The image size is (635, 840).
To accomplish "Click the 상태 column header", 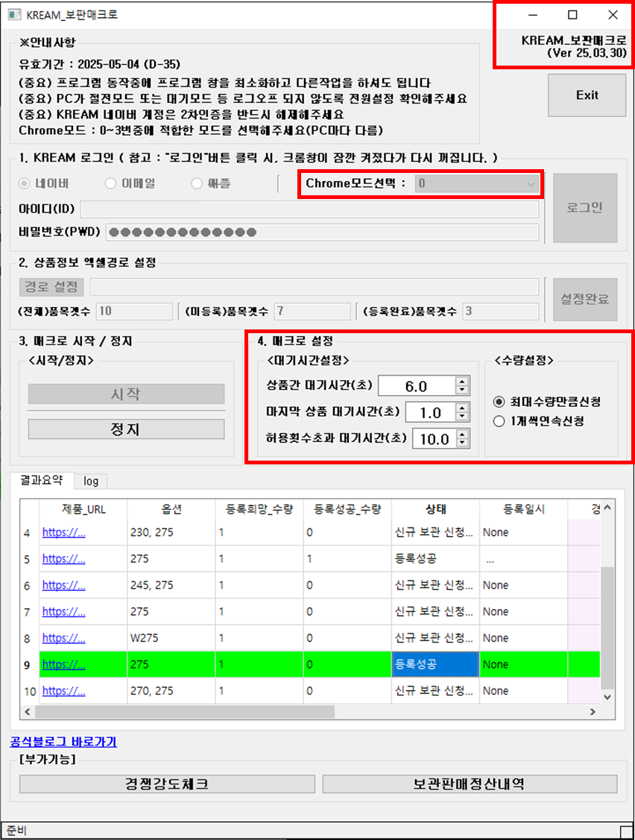I will tap(436, 510).
